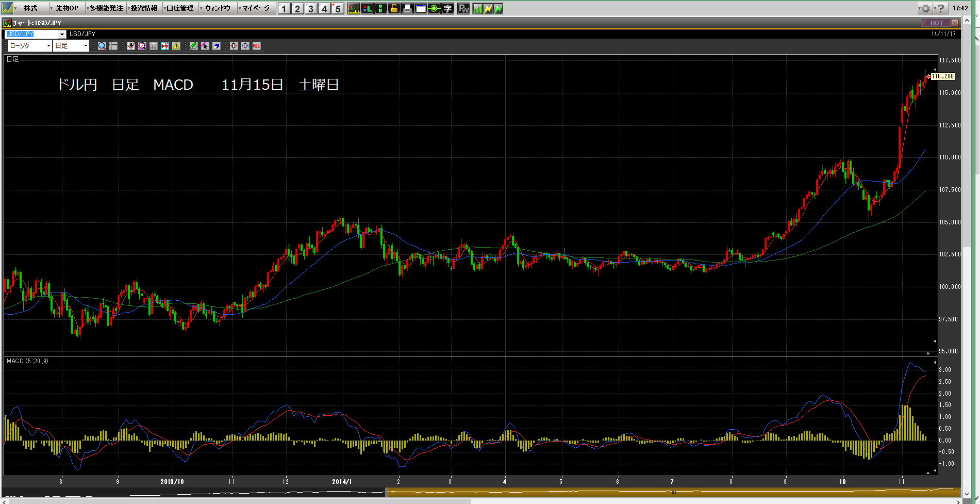Switch to workspace button 5
Screen dimensions: 980x504
338,8
